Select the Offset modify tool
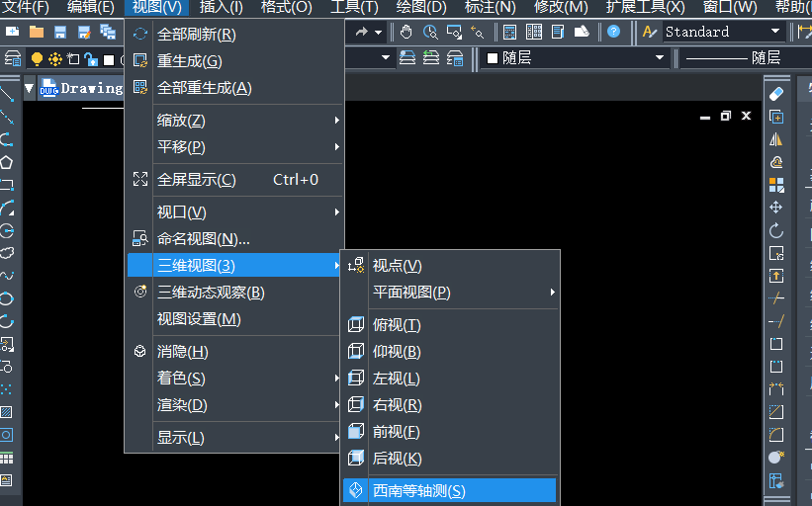 775,162
